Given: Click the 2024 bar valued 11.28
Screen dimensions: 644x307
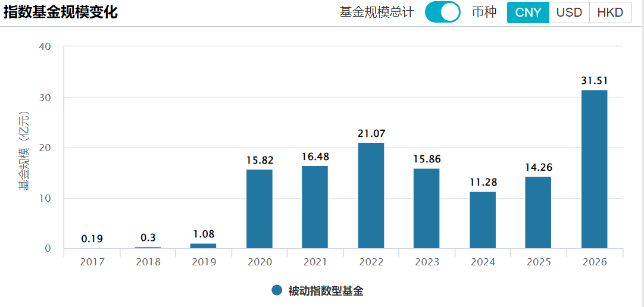Looking at the screenshot, I should pyautogui.click(x=482, y=220).
